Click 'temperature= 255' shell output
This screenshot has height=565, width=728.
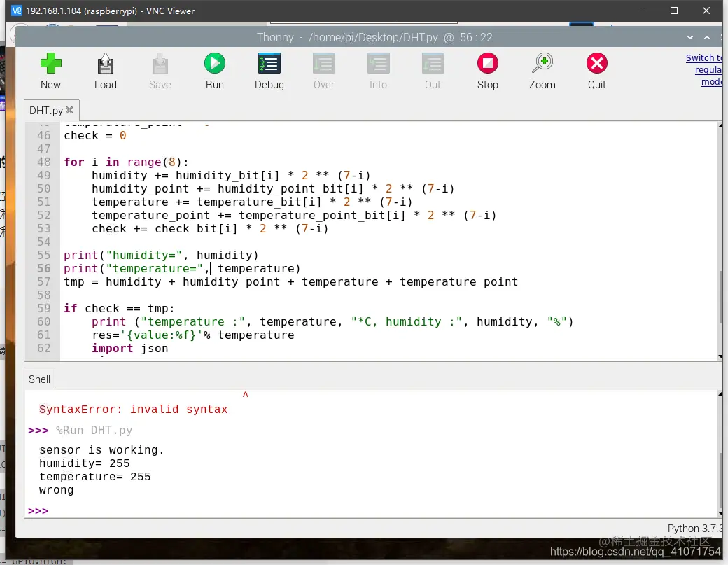(x=95, y=477)
